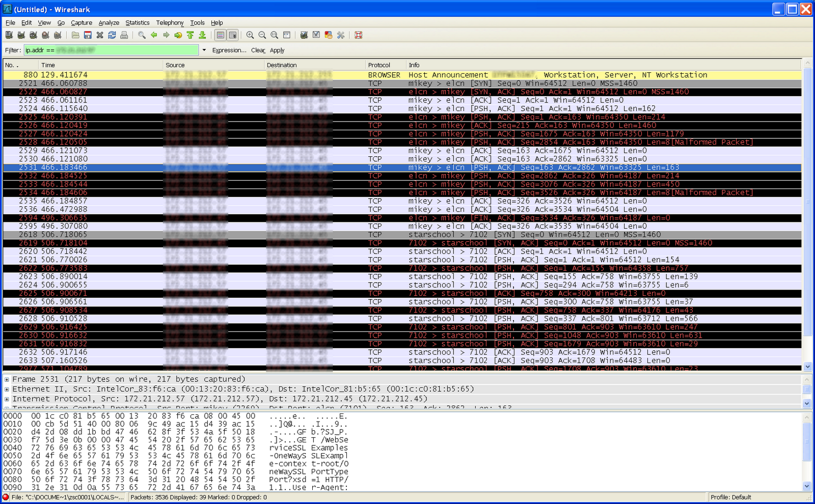Open the Capture menu
Image resolution: width=815 pixels, height=504 pixels.
coord(81,23)
